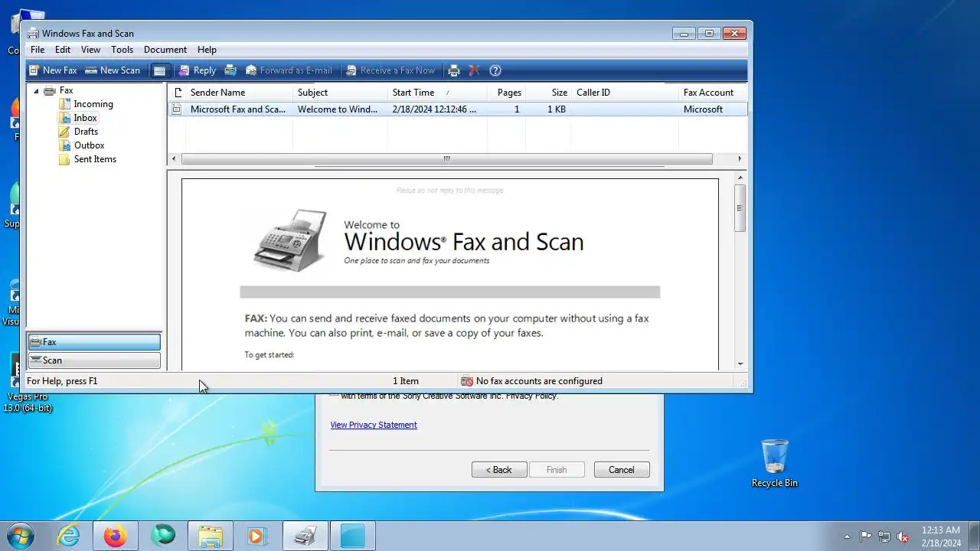
Task: Sort list by Sender Name column
Action: pos(239,93)
